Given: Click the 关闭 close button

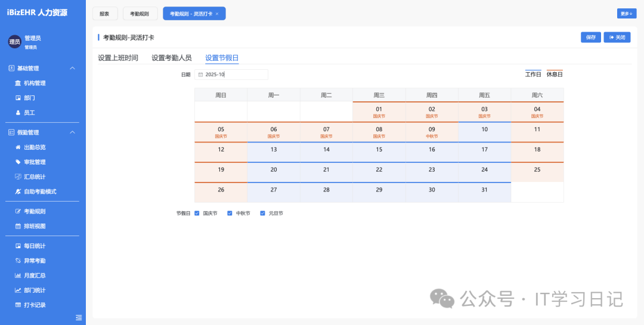Looking at the screenshot, I should 617,38.
